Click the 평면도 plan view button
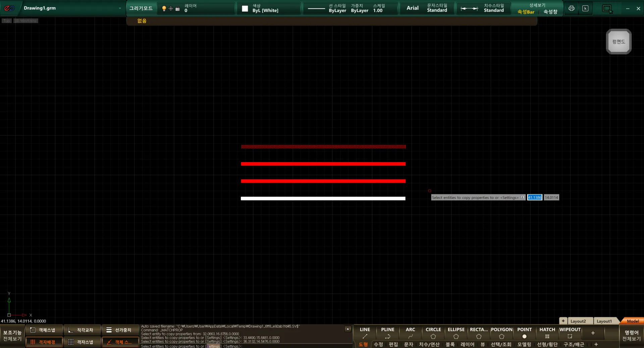The height and width of the screenshot is (348, 644). [x=619, y=42]
